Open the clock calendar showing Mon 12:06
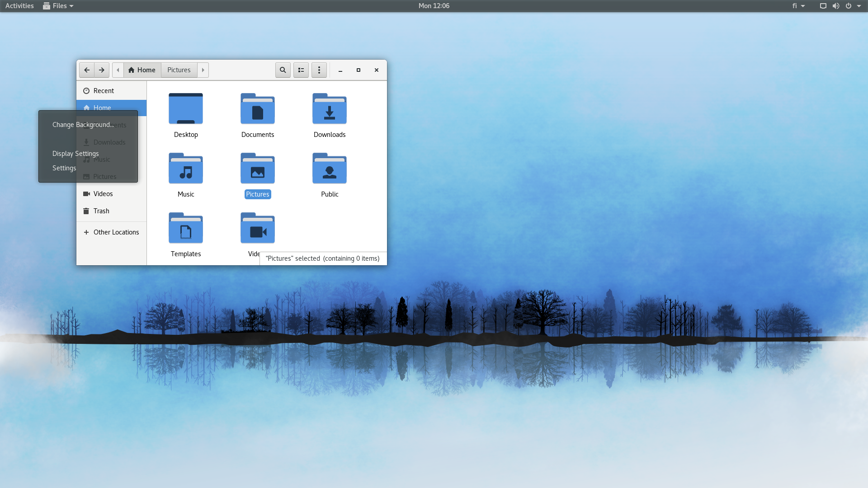 (x=434, y=6)
